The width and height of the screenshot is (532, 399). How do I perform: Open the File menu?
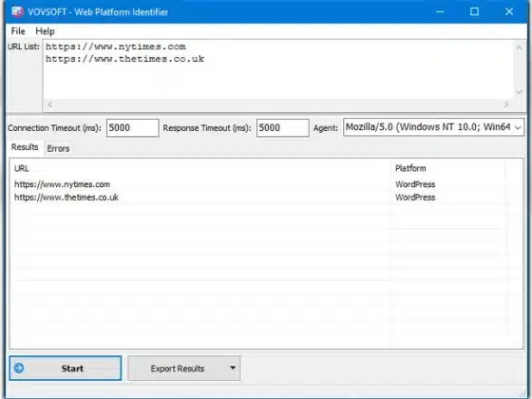(x=18, y=31)
